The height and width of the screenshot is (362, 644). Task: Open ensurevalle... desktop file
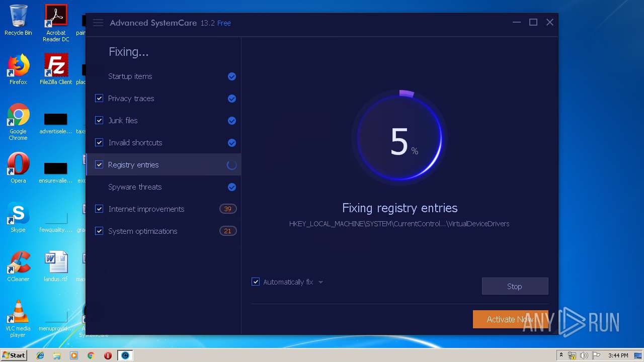(x=56, y=172)
